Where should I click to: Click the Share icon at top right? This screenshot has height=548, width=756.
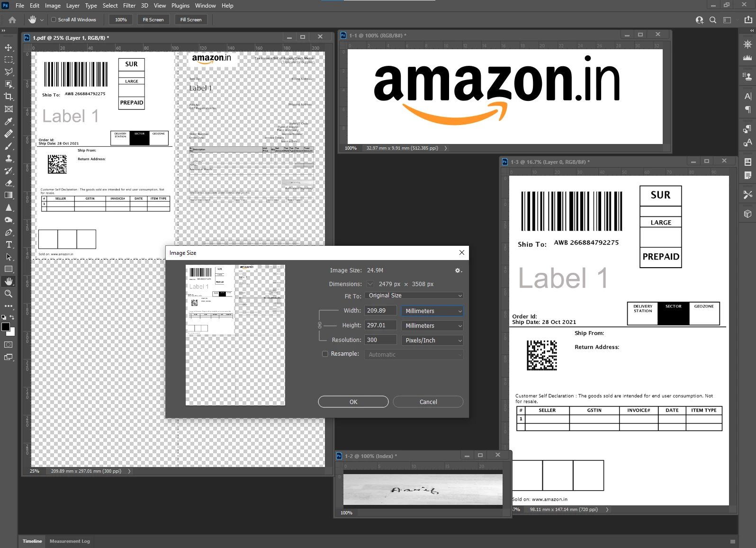[748, 20]
